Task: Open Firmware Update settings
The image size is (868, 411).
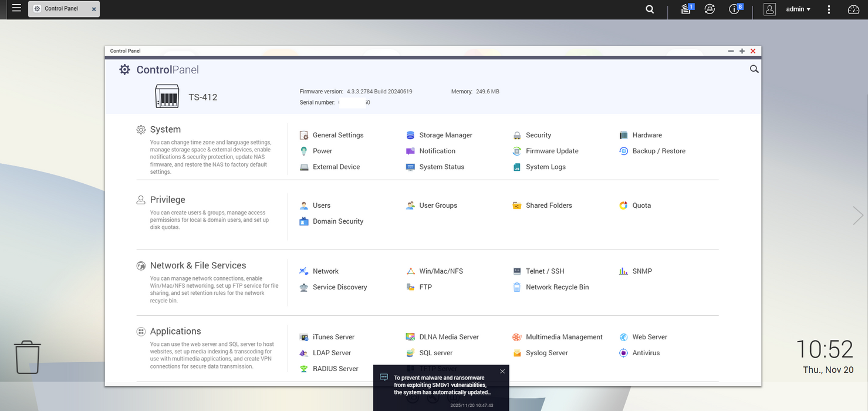Action: 517,151
